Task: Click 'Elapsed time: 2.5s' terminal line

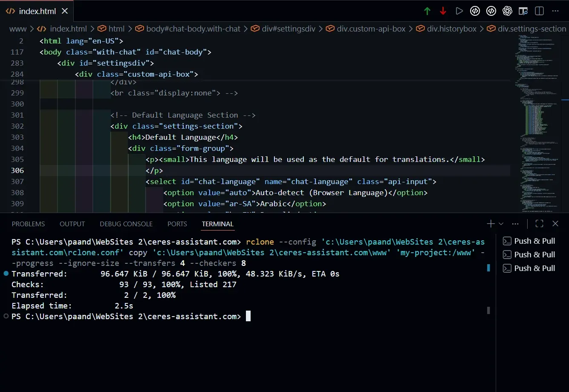Action: [x=72, y=306]
